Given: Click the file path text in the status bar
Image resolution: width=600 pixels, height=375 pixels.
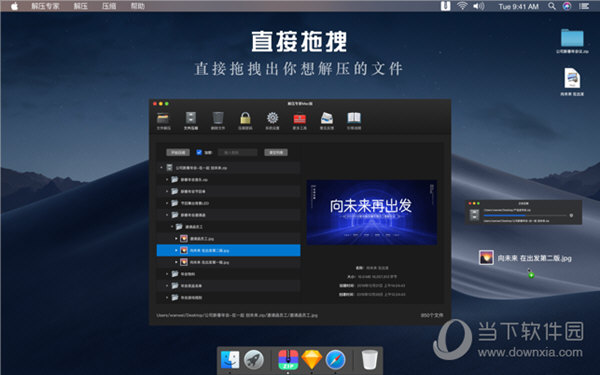Looking at the screenshot, I should pyautogui.click(x=237, y=315).
